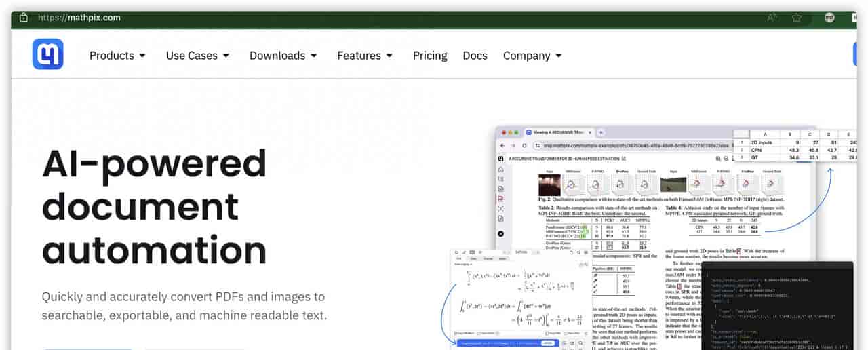This screenshot has width=868, height=350.
Task: Click the read aloud icon in address bar
Action: tap(772, 18)
